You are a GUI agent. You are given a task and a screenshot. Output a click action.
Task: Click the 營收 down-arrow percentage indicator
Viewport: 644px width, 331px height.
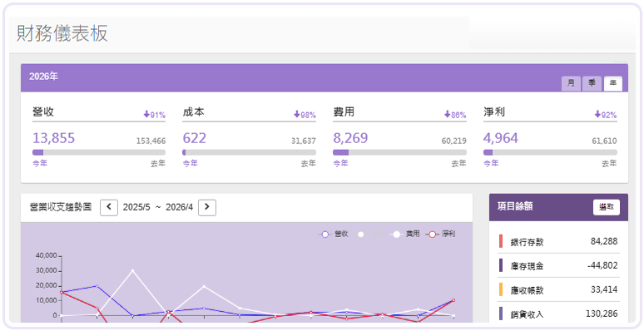[x=155, y=115]
